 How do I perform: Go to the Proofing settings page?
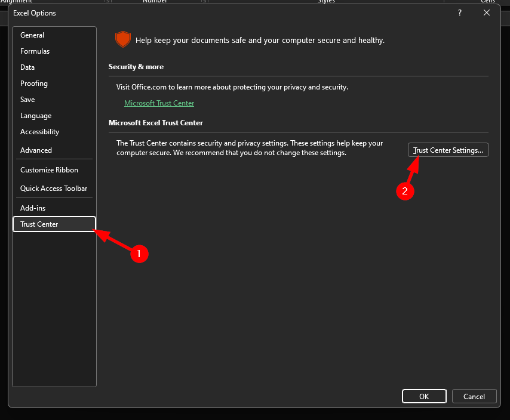(x=34, y=84)
